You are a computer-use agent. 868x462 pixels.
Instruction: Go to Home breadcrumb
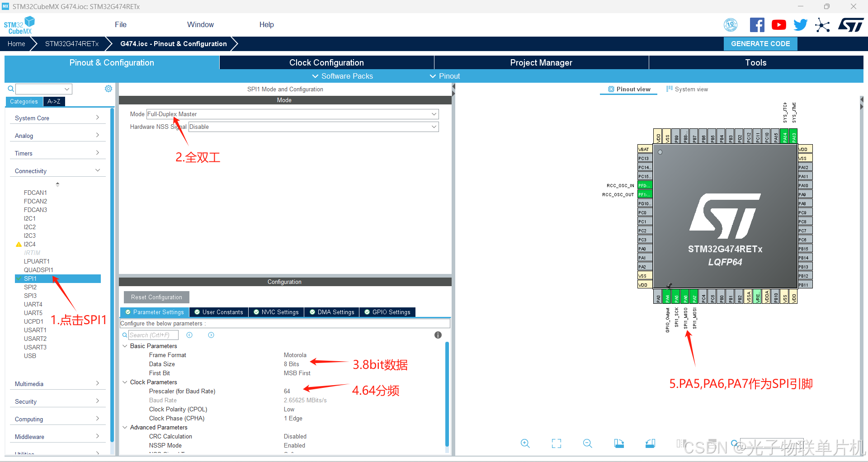(x=16, y=44)
